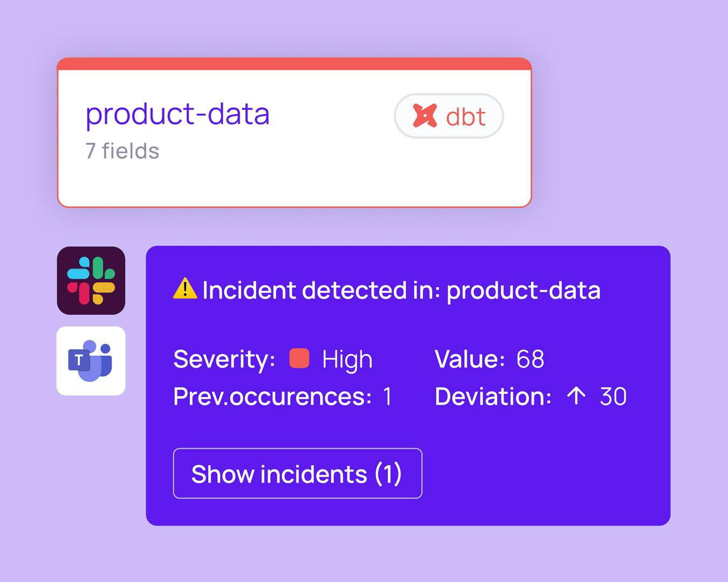Select the dbt text in the badge

click(466, 117)
